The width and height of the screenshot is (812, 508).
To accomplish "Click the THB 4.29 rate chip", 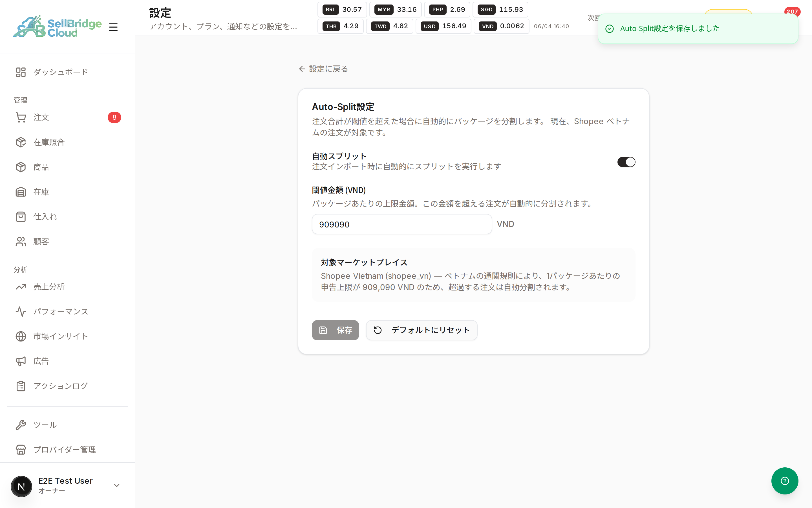I will (x=341, y=26).
